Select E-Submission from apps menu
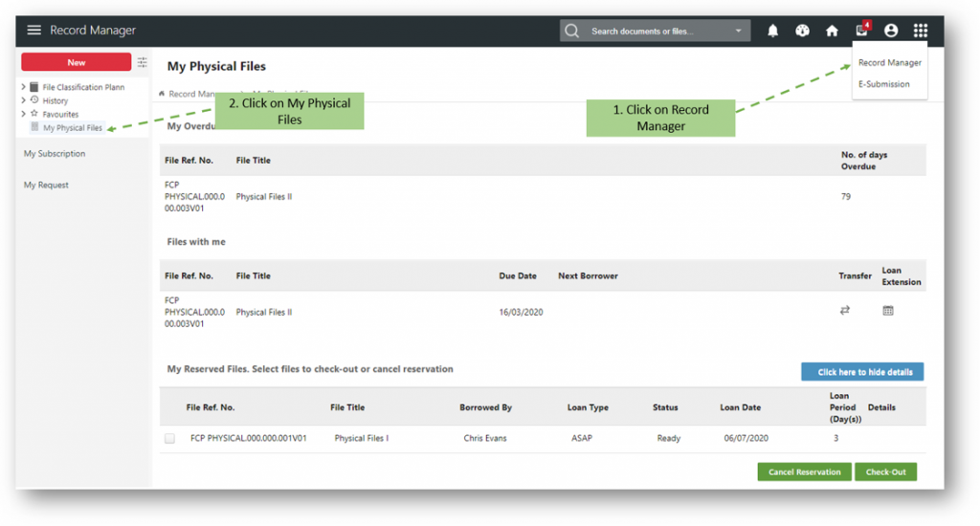This screenshot has width=980, height=526. click(x=883, y=84)
